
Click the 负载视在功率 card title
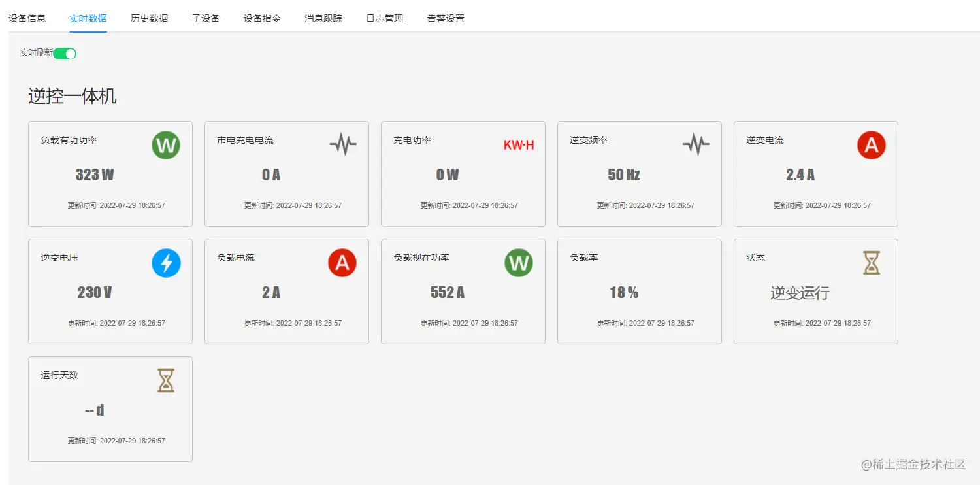coord(421,258)
